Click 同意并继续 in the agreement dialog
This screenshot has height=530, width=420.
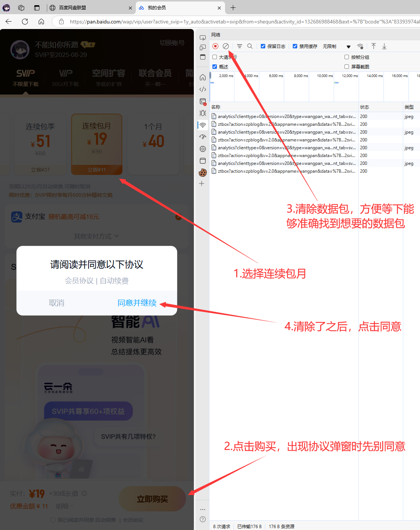click(137, 303)
